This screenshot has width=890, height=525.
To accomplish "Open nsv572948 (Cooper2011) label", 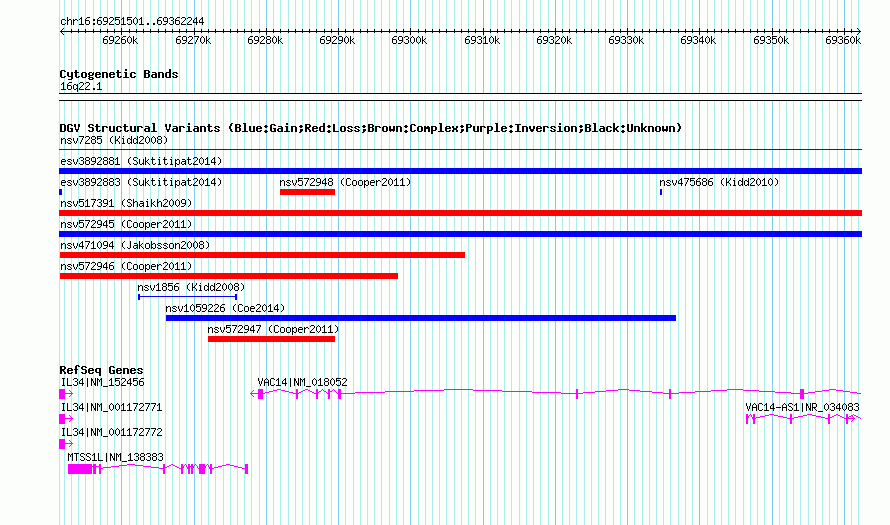I will pyautogui.click(x=345, y=182).
